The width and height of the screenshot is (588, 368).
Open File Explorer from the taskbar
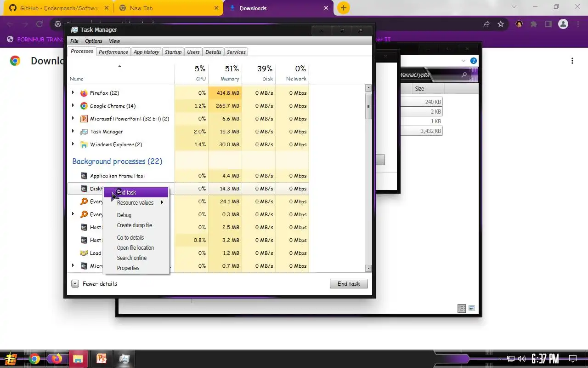pyautogui.click(x=78, y=359)
